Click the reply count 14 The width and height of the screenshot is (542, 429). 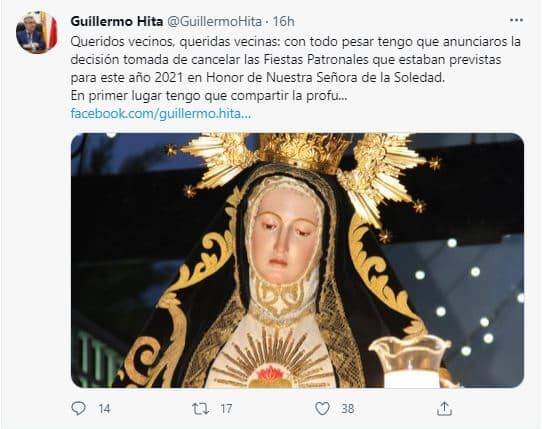(x=104, y=409)
